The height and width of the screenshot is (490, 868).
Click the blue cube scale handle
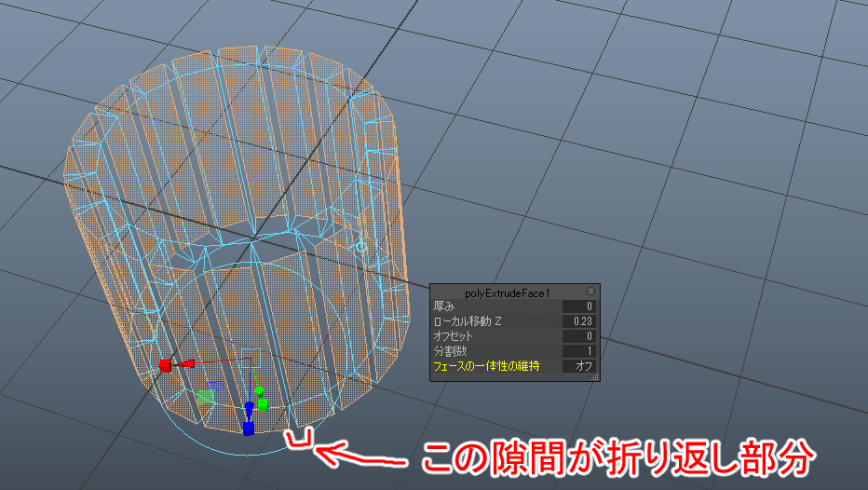click(248, 429)
